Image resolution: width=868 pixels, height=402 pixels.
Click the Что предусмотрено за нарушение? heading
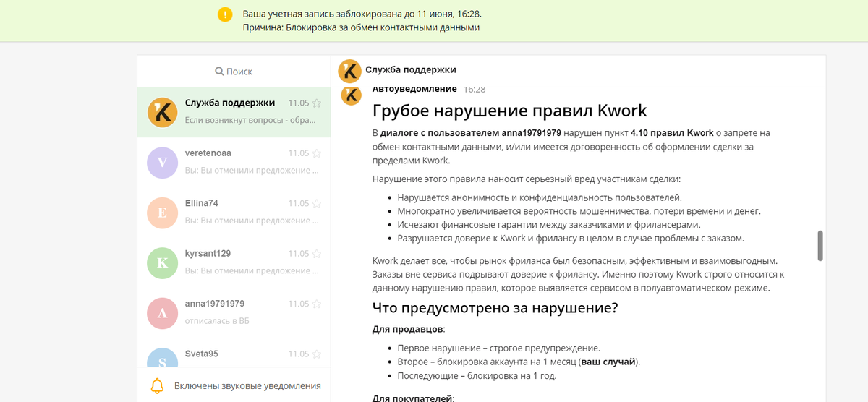[495, 307]
